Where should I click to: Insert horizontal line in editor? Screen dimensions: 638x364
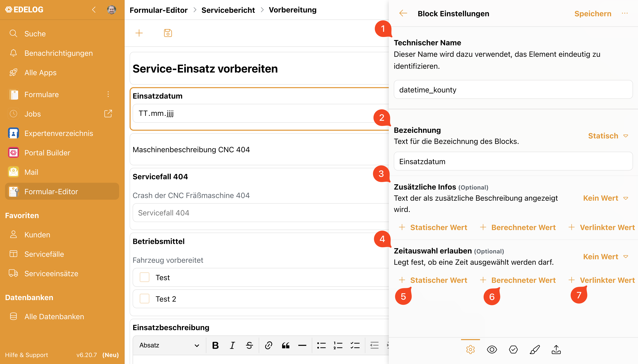302,345
